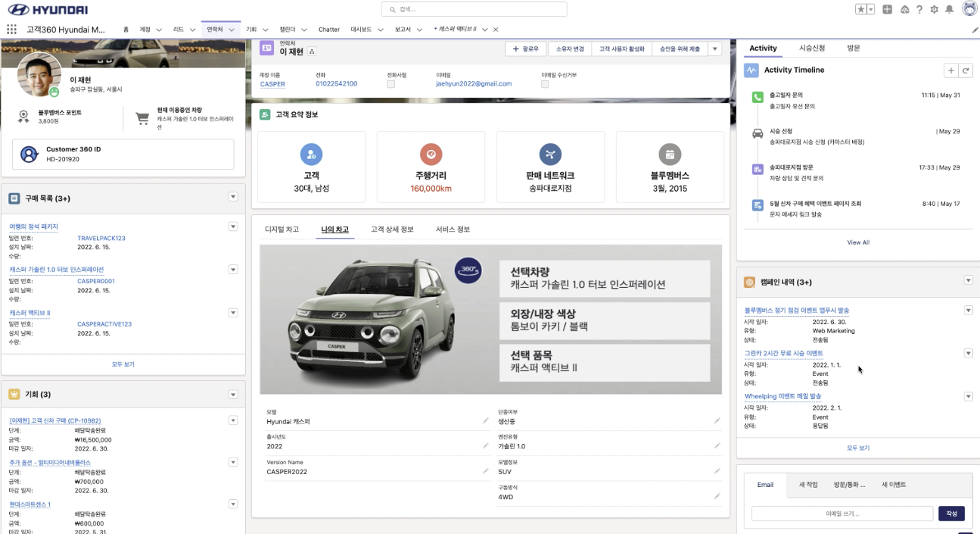Open the 360° vehicle view badge
980x534 pixels.
468,270
